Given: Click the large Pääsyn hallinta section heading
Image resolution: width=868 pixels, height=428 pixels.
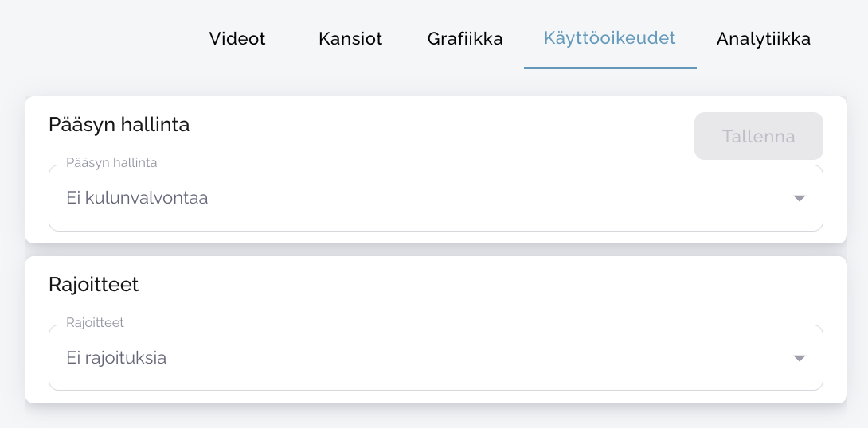Looking at the screenshot, I should (119, 125).
